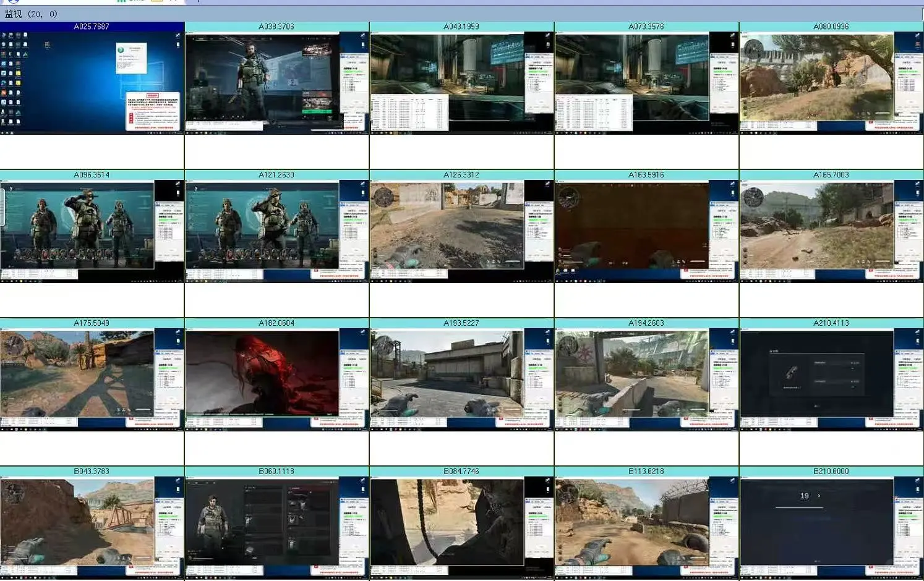Screen dimensions: 924x581
Task: Open the A175.5049 remote screen preview
Action: coord(92,380)
